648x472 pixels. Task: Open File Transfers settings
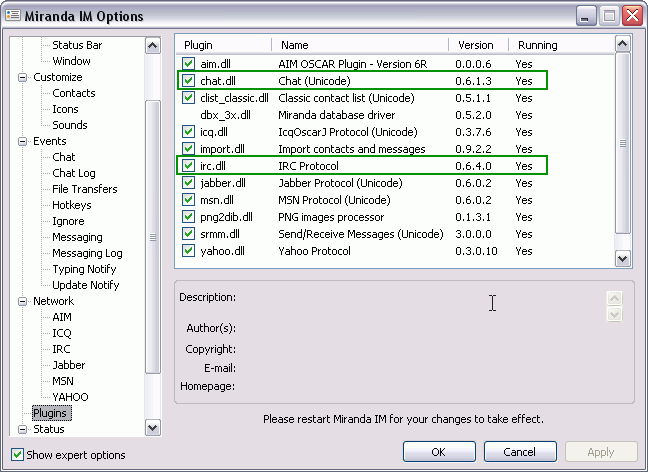click(85, 189)
